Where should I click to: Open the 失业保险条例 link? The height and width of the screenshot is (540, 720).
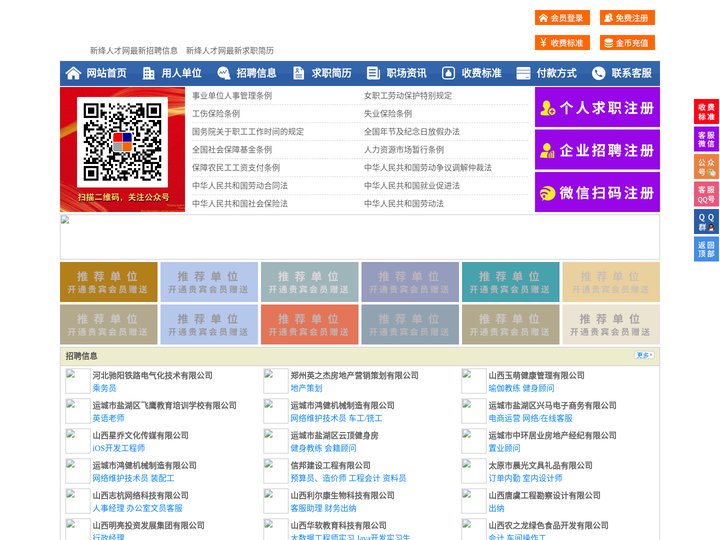(388, 113)
